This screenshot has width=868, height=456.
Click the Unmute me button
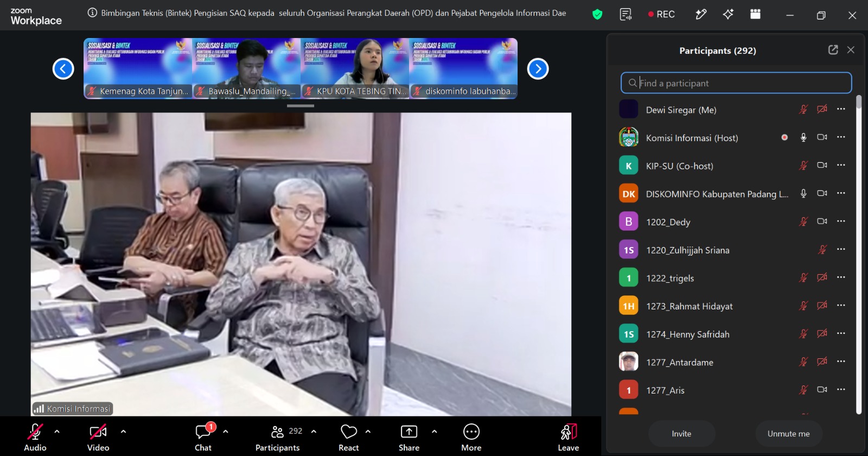789,434
